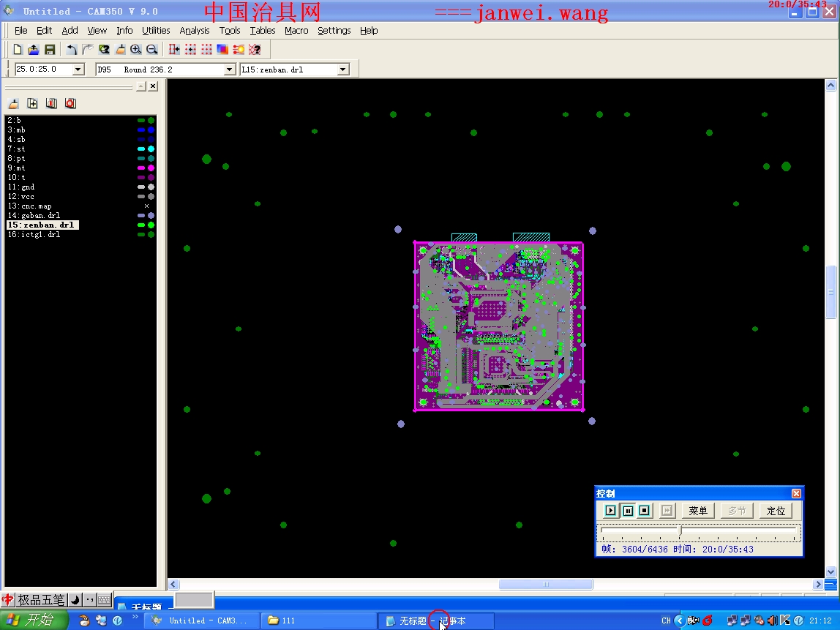Click the stop button in the 控制 panel
This screenshot has width=840, height=630.
point(645,511)
